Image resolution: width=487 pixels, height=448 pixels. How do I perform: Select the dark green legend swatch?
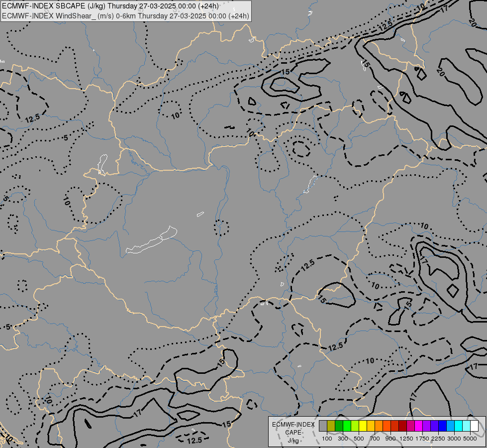339,426
